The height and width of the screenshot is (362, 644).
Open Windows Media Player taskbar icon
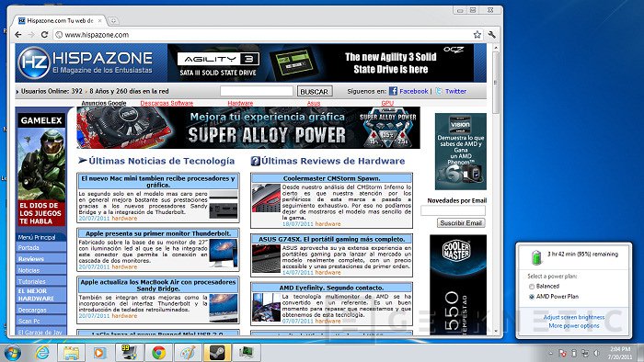tap(99, 352)
